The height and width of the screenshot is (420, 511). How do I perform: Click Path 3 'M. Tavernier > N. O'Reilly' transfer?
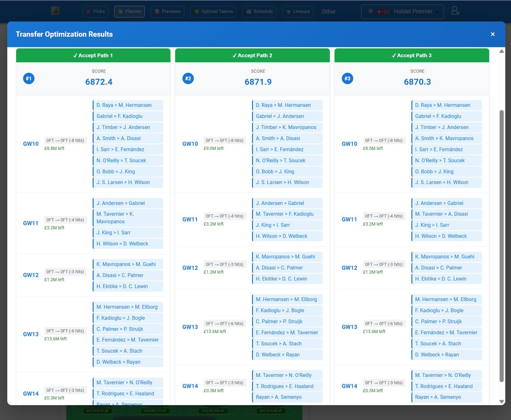(447, 375)
